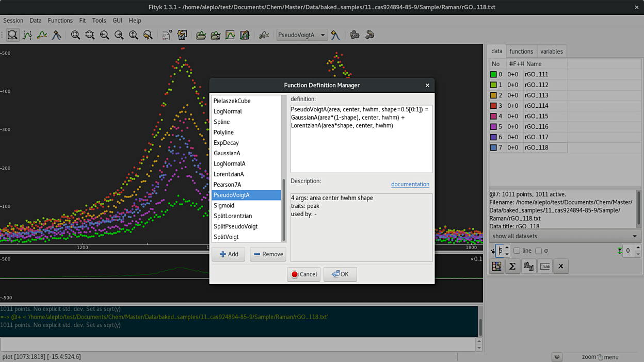Viewport: 644px width, 362px height.
Task: Switch to baseline mode tool
Action: pos(42,35)
